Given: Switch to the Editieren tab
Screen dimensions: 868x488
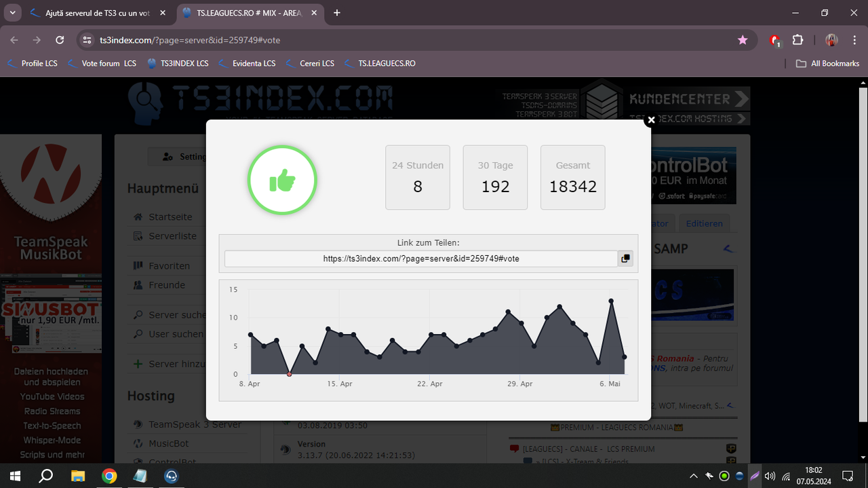Looking at the screenshot, I should tap(705, 223).
